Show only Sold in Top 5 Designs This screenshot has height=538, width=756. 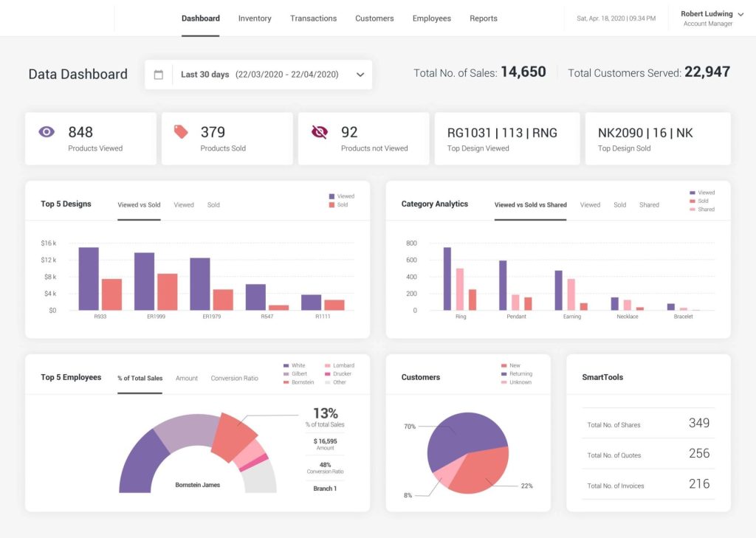[x=213, y=205]
